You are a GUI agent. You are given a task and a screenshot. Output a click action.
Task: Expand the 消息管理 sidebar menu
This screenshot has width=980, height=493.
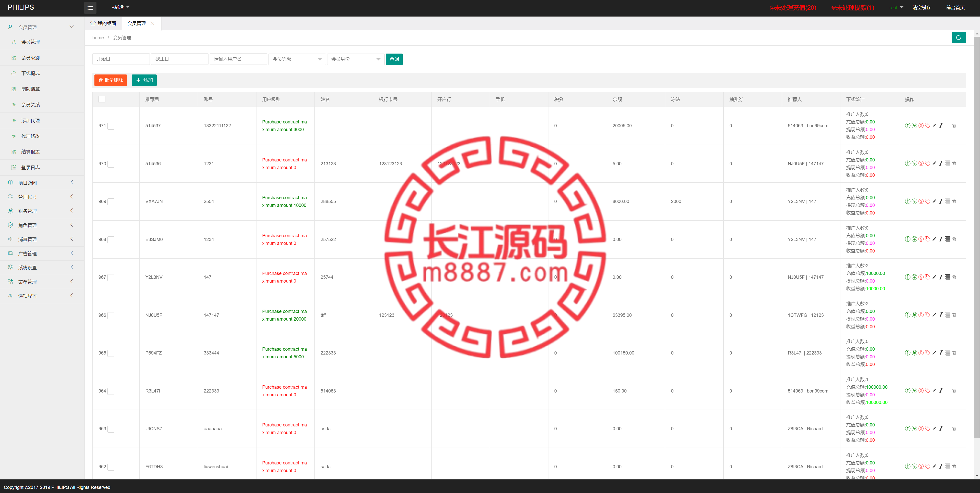[x=42, y=239]
